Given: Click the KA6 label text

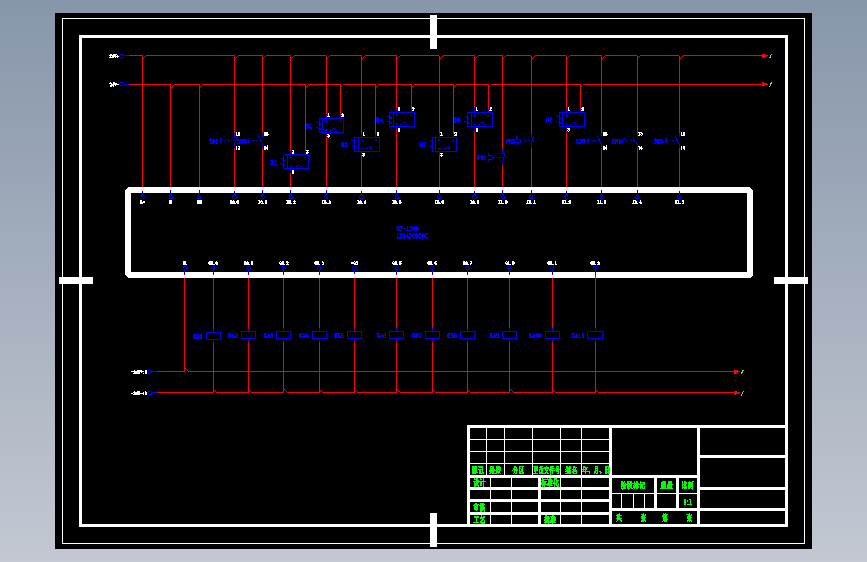Looking at the screenshot, I should point(381,336).
